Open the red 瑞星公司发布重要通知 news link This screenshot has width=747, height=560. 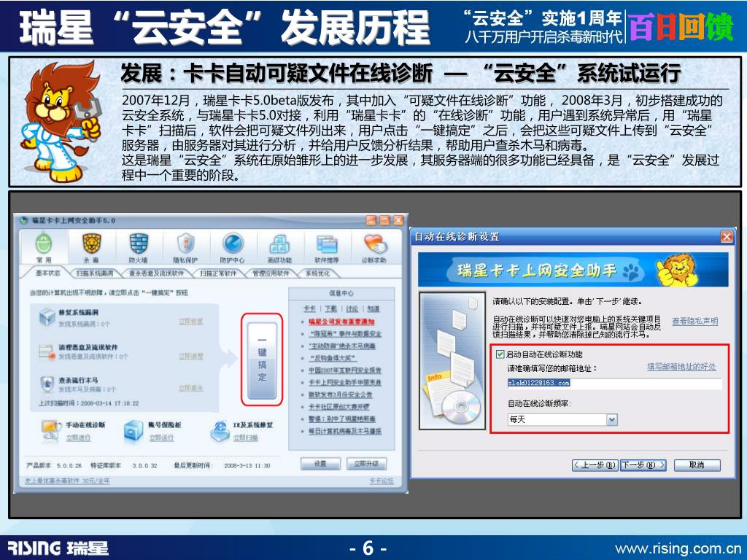pos(341,322)
